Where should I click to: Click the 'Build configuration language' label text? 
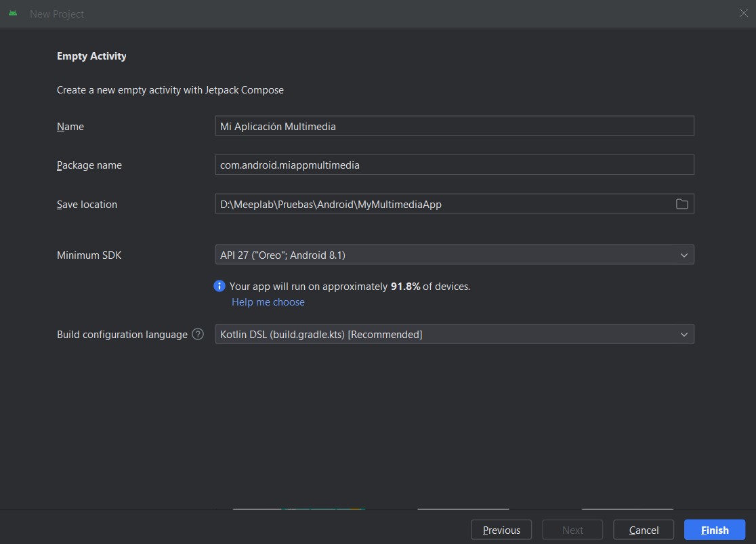122,335
